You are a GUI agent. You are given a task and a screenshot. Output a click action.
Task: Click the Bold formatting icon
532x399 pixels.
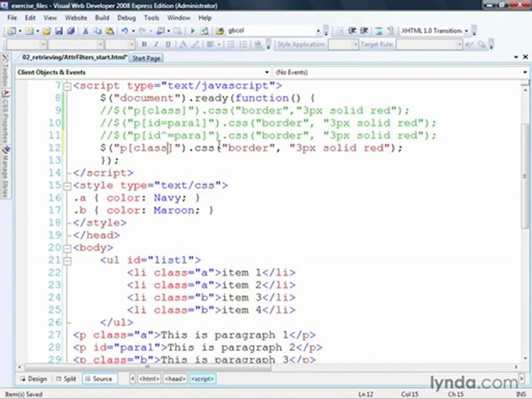[144, 44]
